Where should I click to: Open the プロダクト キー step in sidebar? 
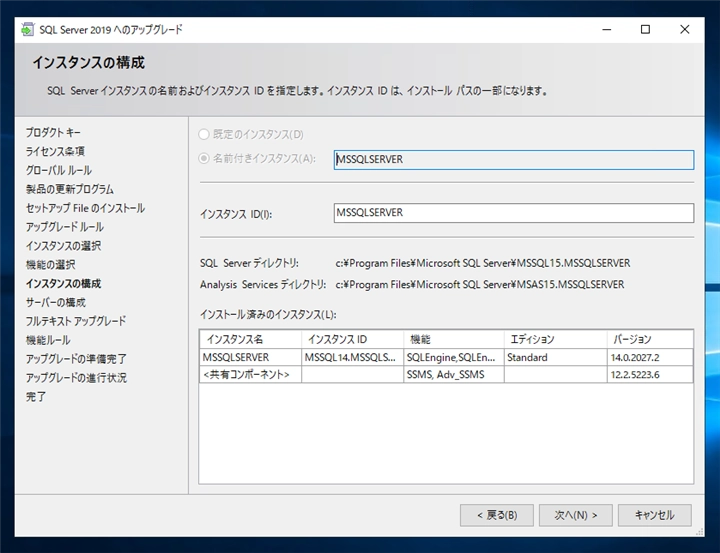[53, 133]
